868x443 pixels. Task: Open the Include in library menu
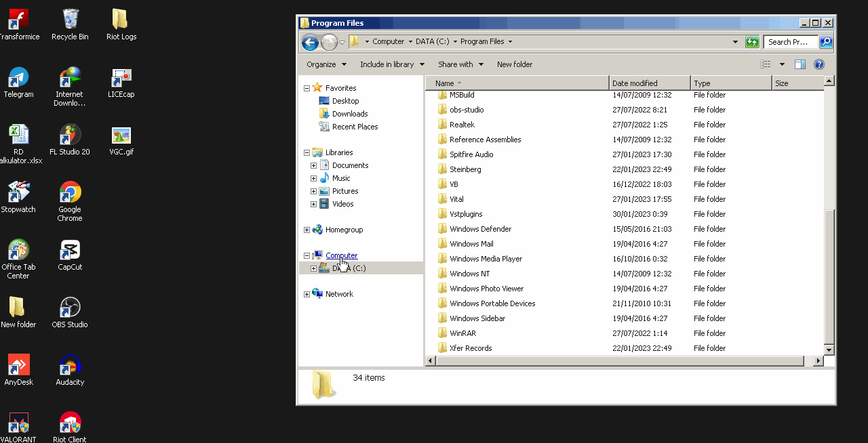392,64
